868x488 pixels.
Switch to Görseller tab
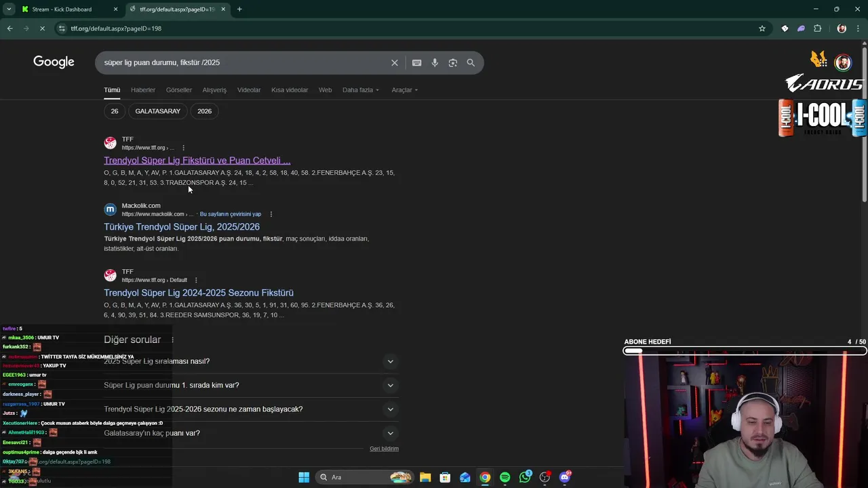[x=179, y=90]
